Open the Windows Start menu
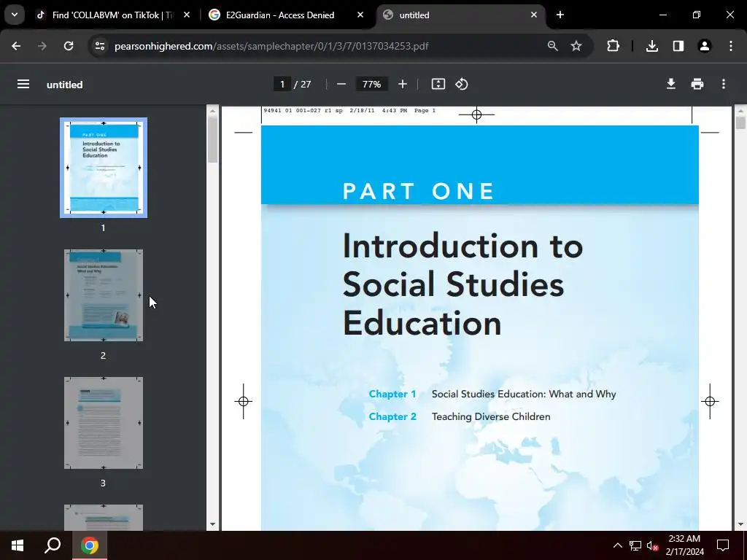This screenshot has width=747, height=560. (18, 545)
